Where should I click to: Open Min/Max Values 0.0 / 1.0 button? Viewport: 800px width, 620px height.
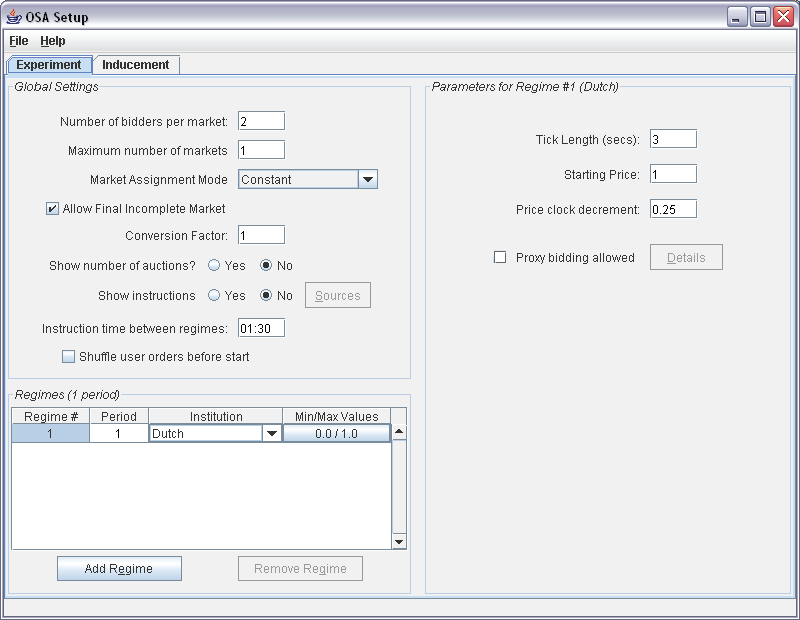[337, 434]
